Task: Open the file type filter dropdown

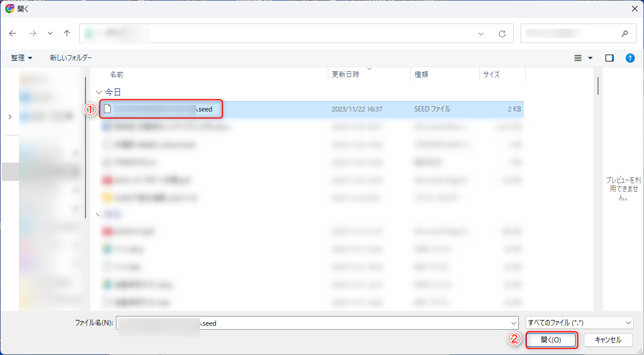Action: [579, 323]
